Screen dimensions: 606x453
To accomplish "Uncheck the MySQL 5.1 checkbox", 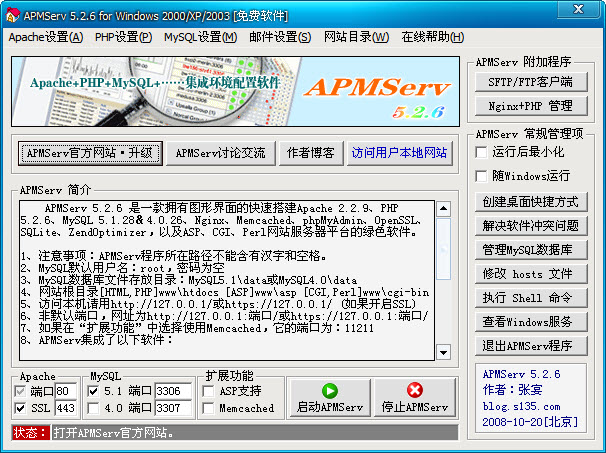I will pyautogui.click(x=93, y=392).
